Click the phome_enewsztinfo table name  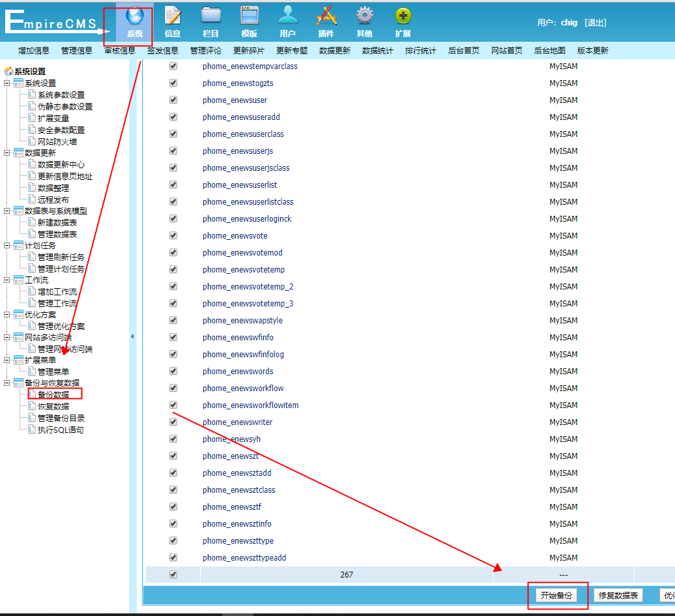237,524
